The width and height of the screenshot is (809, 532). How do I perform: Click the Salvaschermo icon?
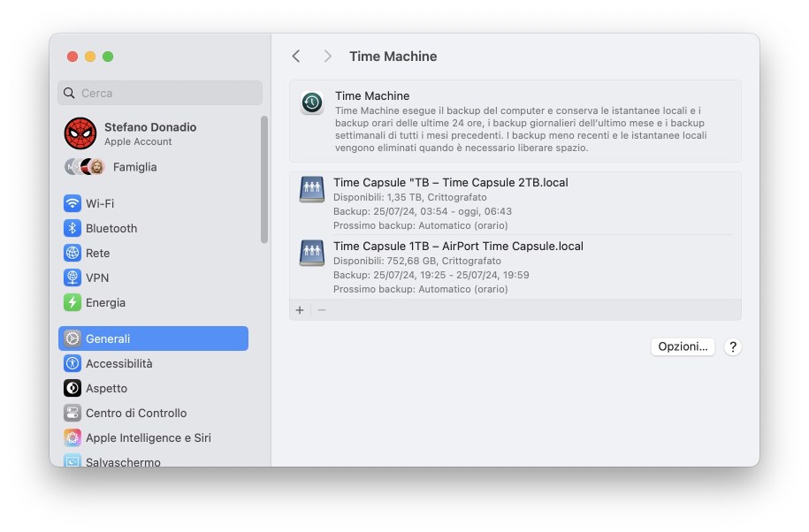[x=73, y=460]
